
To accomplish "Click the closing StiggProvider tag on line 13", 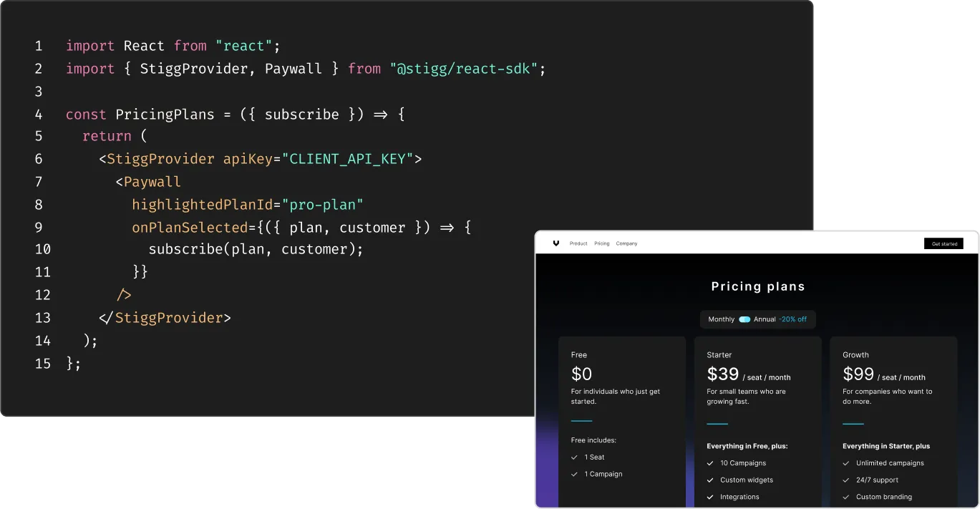I will [165, 318].
